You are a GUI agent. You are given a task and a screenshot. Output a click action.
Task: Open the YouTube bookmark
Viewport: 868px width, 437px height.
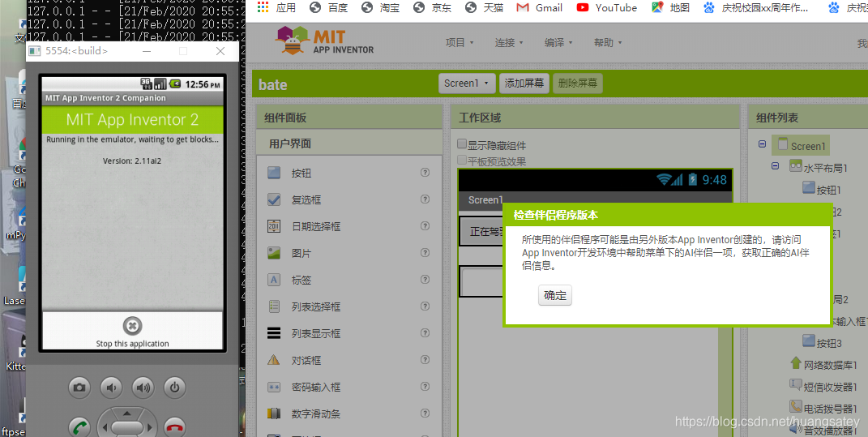pos(607,7)
